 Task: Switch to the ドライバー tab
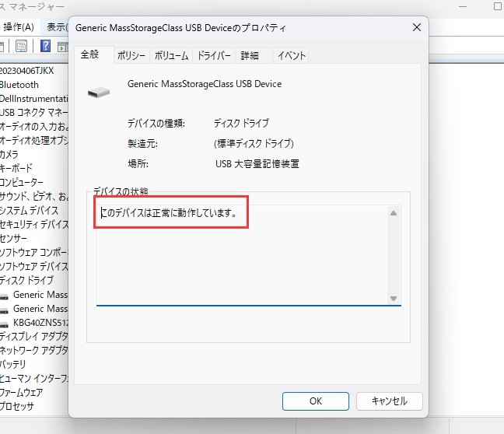pyautogui.click(x=214, y=56)
